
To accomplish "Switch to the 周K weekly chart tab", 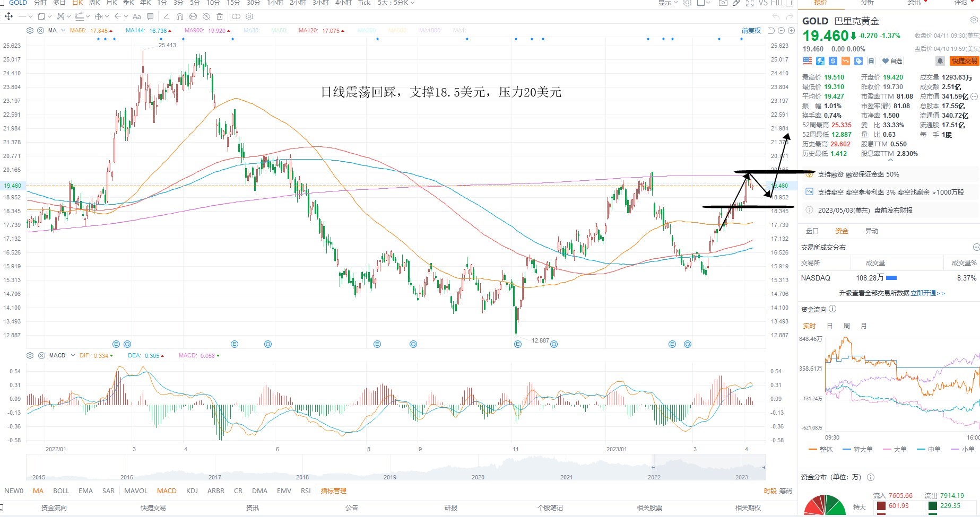I will (94, 3).
